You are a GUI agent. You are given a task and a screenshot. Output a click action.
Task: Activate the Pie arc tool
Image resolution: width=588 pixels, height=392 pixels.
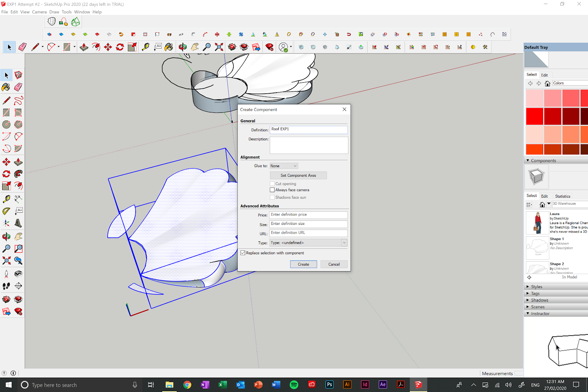pos(18,148)
